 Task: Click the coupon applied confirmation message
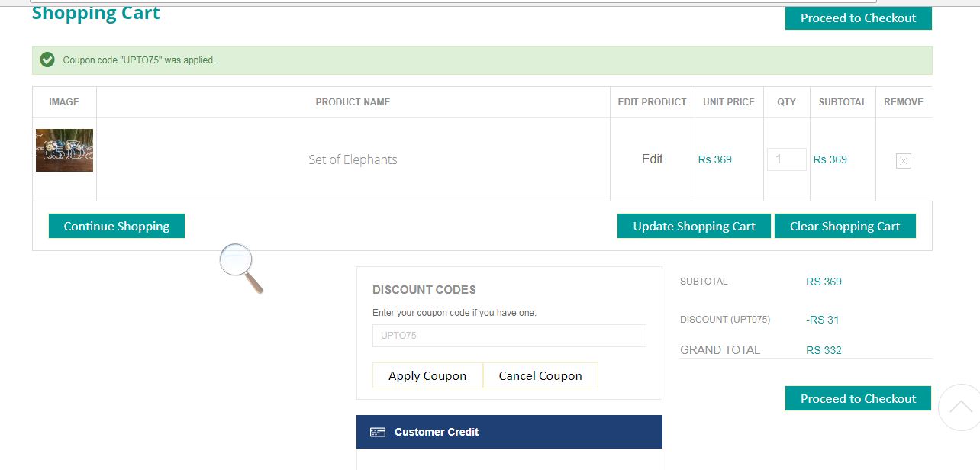[x=139, y=60]
